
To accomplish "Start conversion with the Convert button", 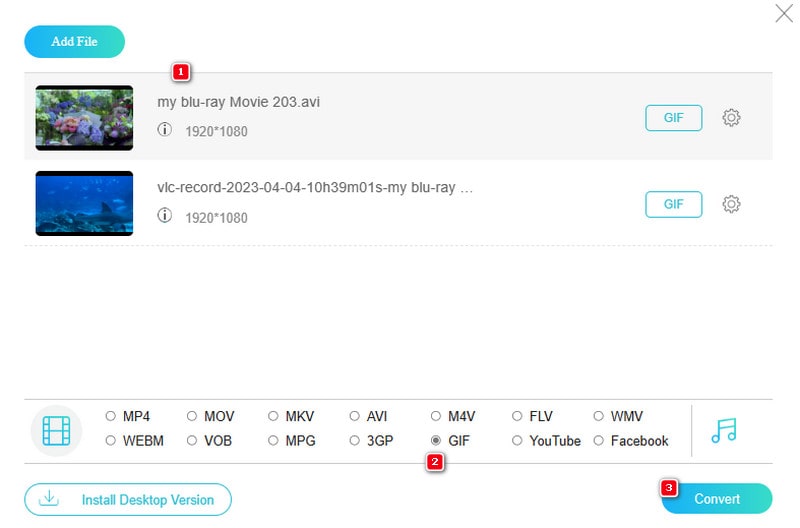I will click(716, 499).
